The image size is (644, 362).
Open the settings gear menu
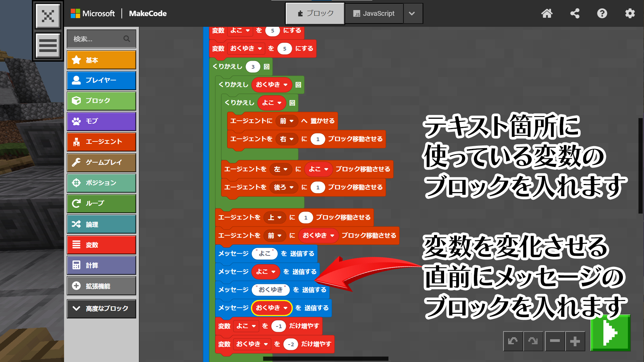click(630, 13)
